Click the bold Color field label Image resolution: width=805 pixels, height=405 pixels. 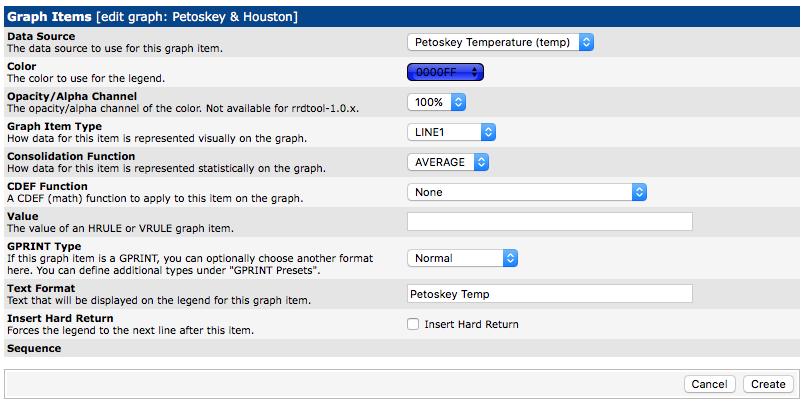click(22, 66)
